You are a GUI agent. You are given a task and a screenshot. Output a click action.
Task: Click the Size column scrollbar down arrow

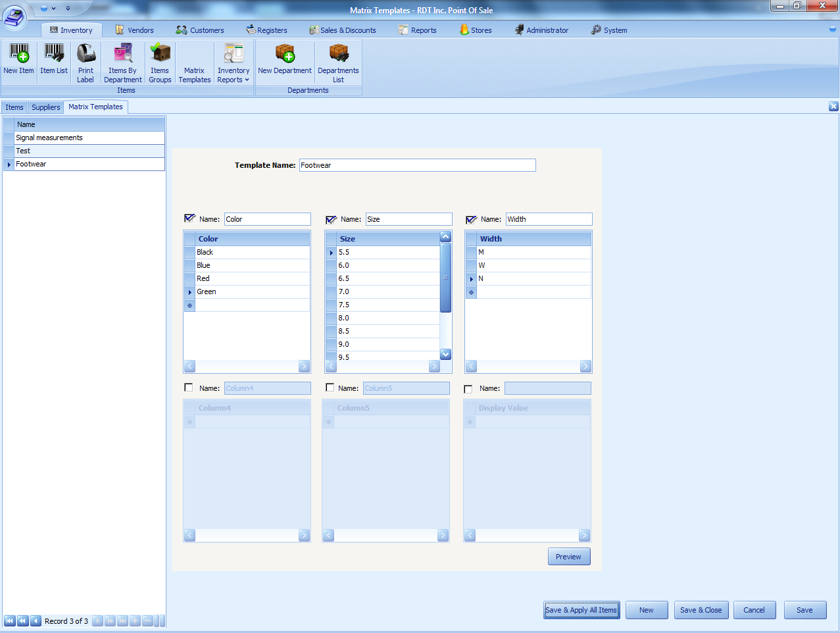pos(445,355)
